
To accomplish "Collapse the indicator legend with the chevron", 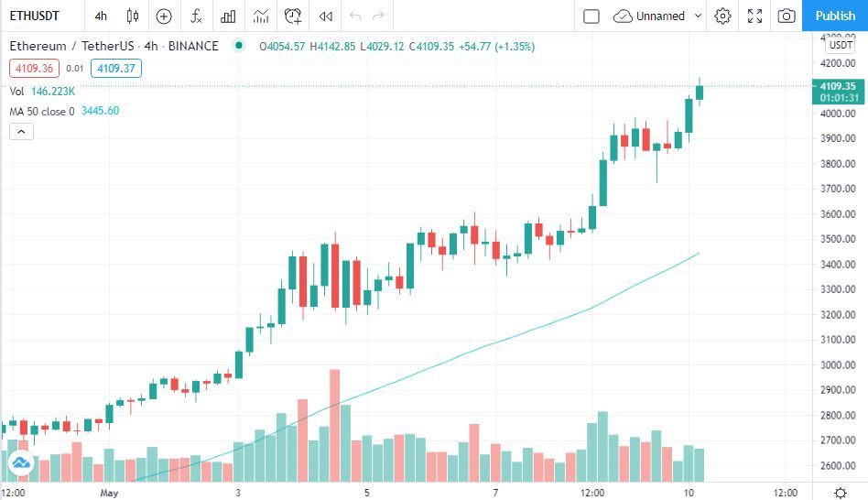I will click(x=21, y=131).
